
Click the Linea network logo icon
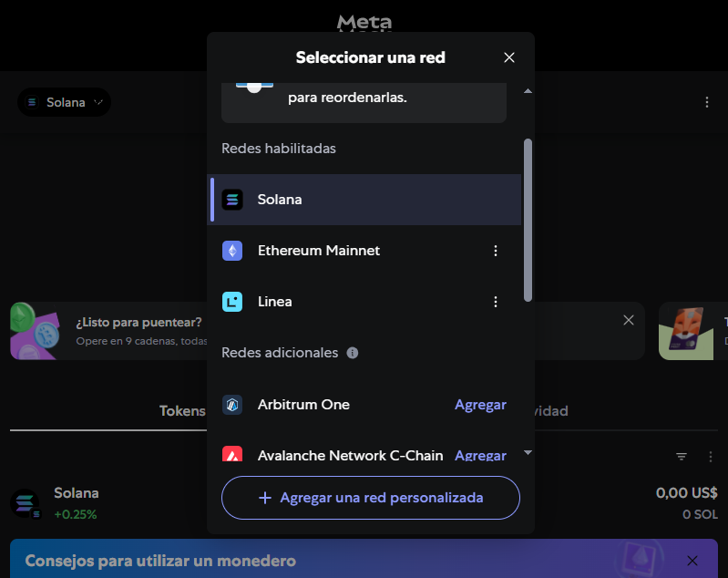point(232,302)
